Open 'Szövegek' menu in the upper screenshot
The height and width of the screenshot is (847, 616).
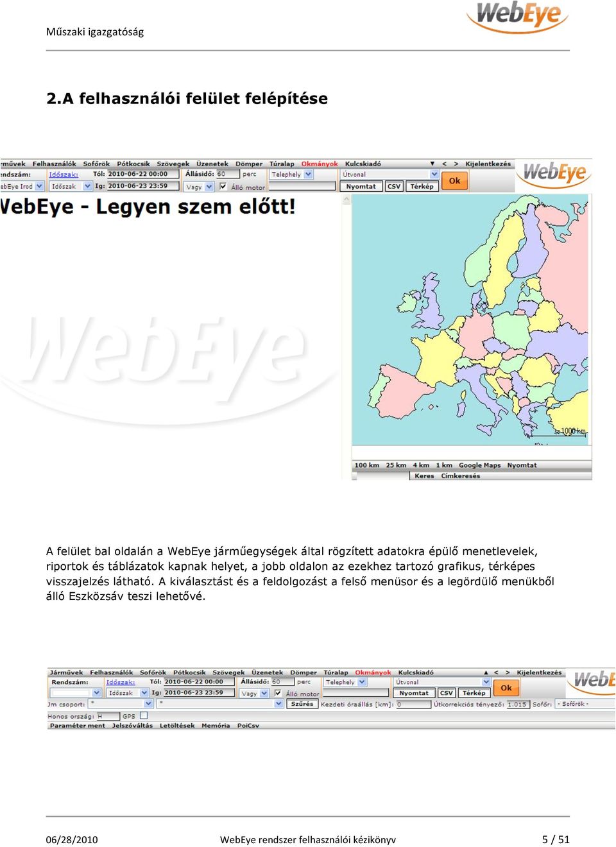pos(173,164)
